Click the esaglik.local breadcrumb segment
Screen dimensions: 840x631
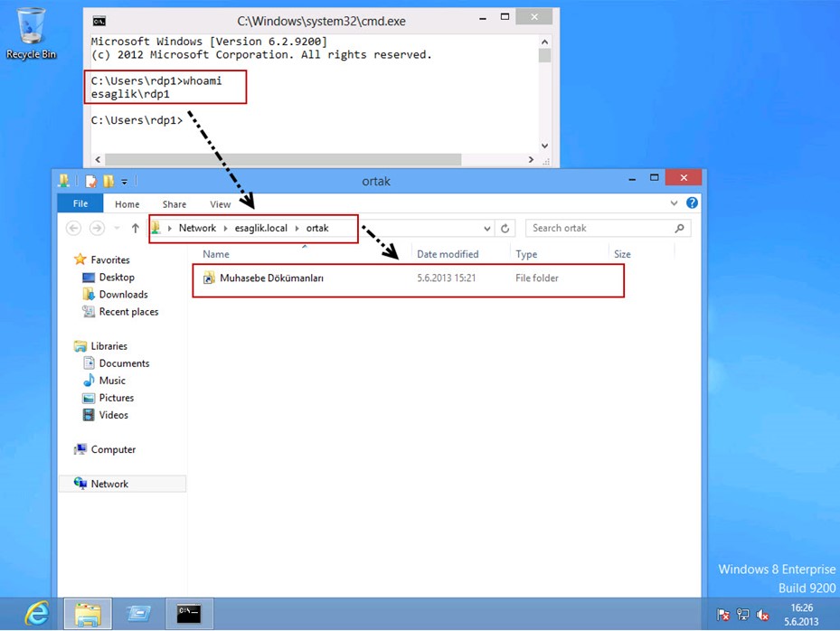tap(261, 228)
